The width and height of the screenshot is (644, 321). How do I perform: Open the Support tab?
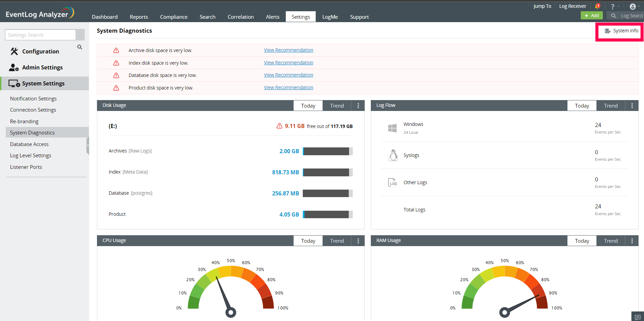360,17
